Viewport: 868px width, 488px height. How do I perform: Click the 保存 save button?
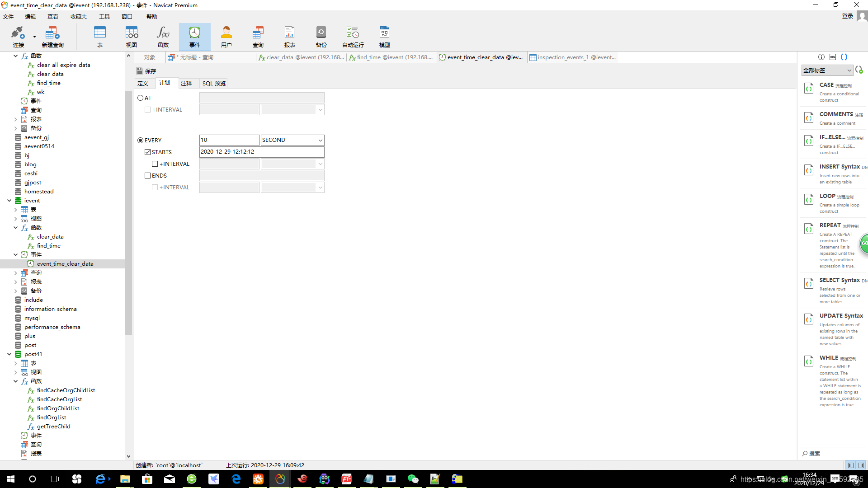(146, 71)
